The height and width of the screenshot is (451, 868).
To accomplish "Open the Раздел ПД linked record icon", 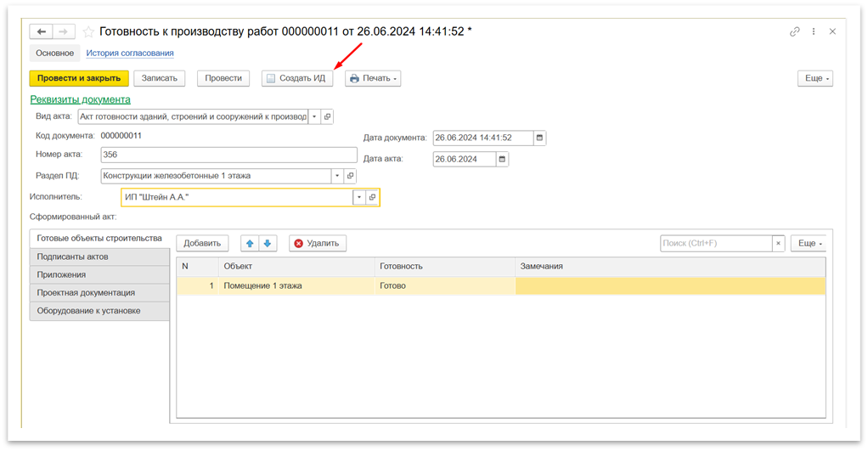I will click(x=350, y=176).
